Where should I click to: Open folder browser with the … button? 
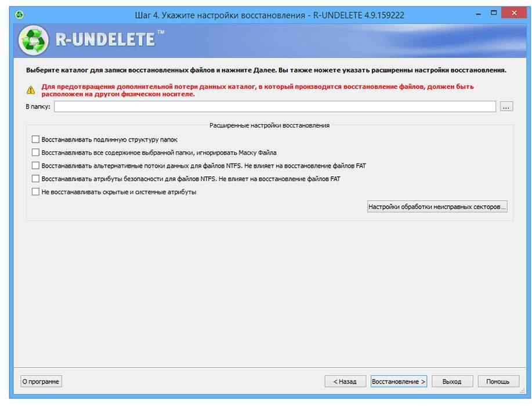[506, 107]
